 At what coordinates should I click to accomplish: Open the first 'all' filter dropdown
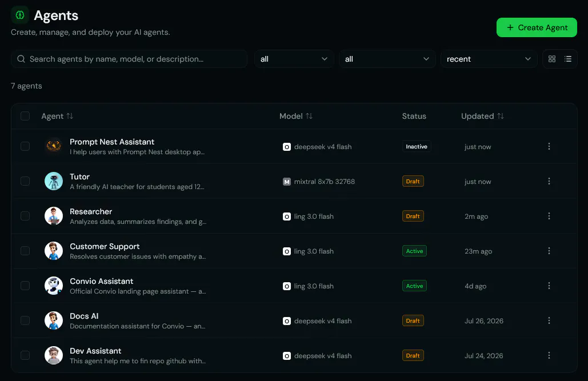pyautogui.click(x=294, y=59)
